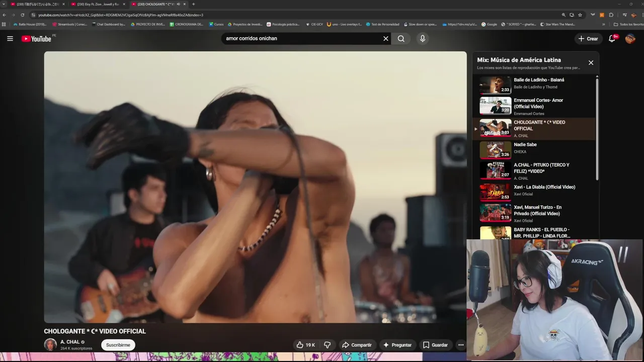Open A. CHAL channel avatar
This screenshot has height=362, width=644.
[50, 344]
